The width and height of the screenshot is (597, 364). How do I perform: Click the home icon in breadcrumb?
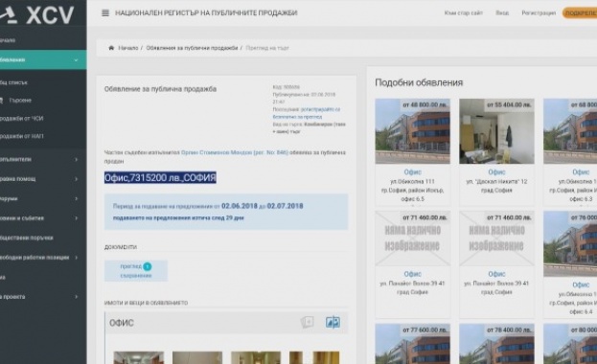click(x=111, y=48)
